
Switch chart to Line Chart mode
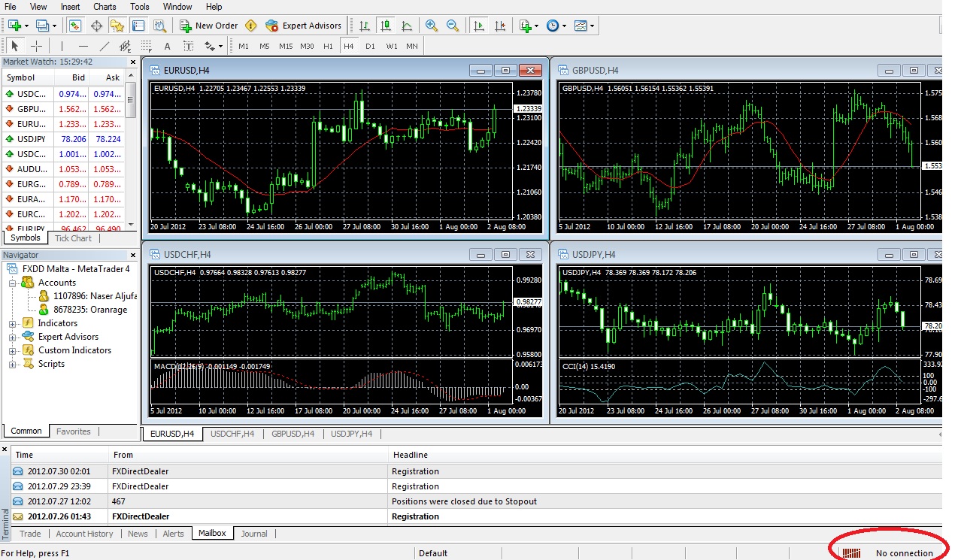(407, 26)
